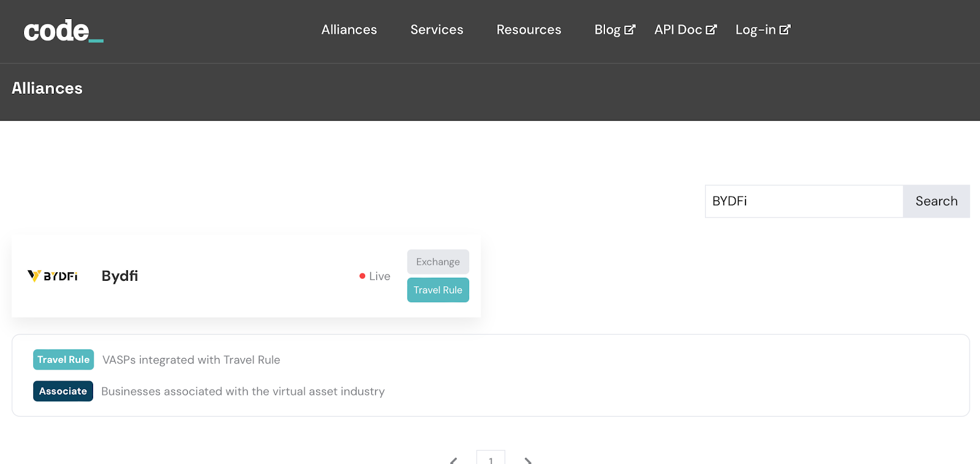
Task: Go to previous page with left chevron
Action: click(454, 460)
